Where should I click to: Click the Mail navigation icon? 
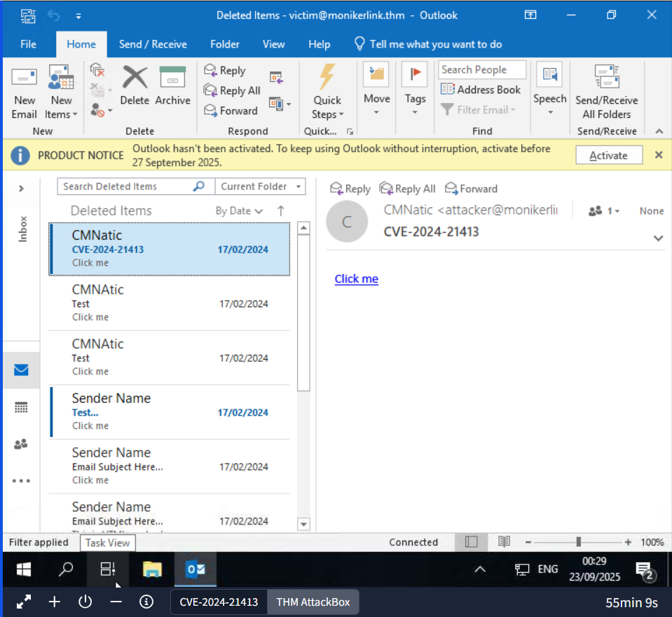(21, 369)
